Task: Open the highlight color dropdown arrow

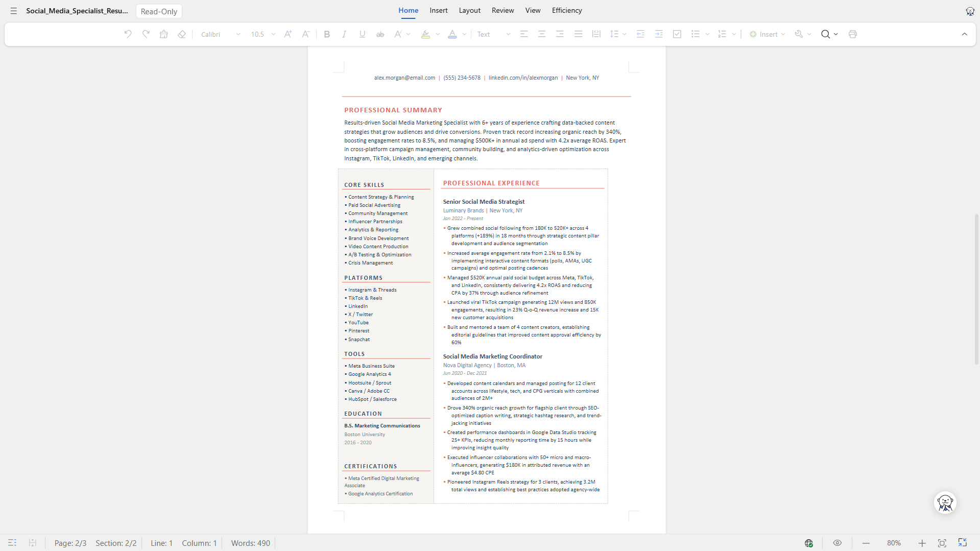Action: point(438,34)
